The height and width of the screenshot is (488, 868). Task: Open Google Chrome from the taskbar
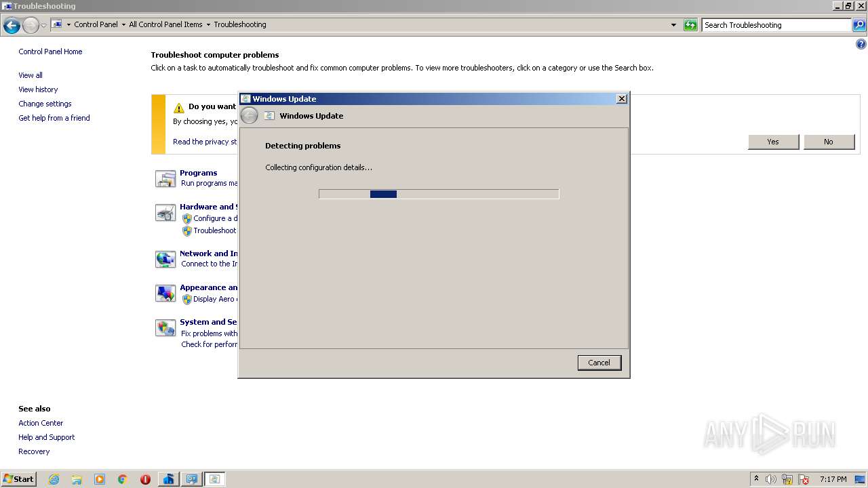123,479
